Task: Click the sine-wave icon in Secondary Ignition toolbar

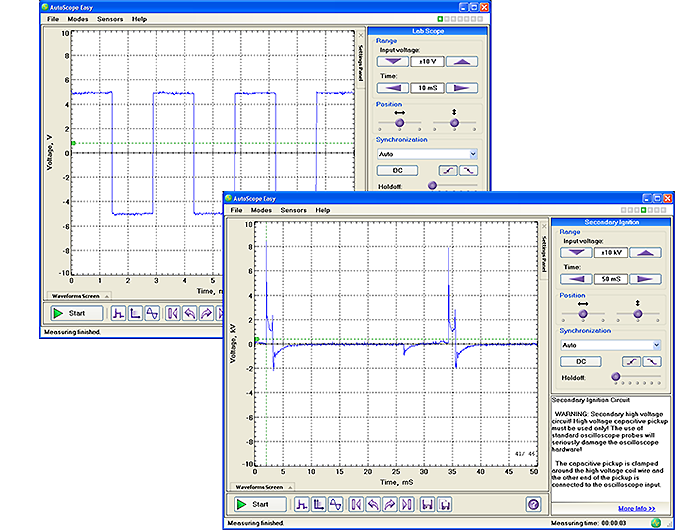Action: (x=335, y=504)
